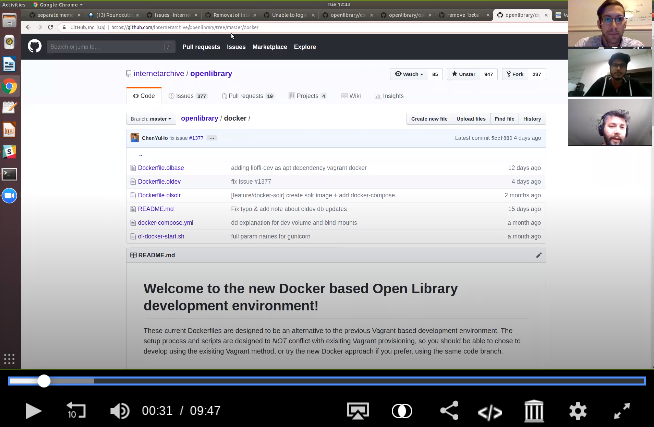Screen dimensions: 654x427
Task: Rewind the video 10 seconds
Action: click(x=76, y=411)
